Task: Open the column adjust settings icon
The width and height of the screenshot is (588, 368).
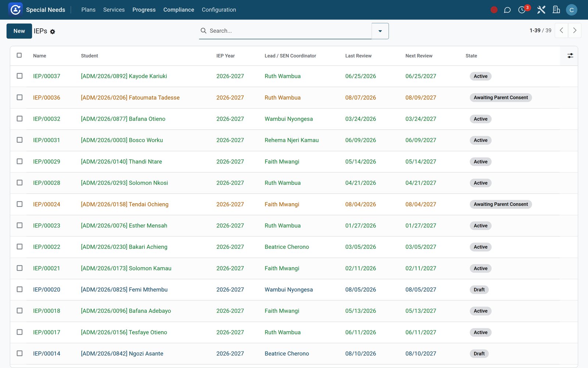Action: tap(570, 56)
